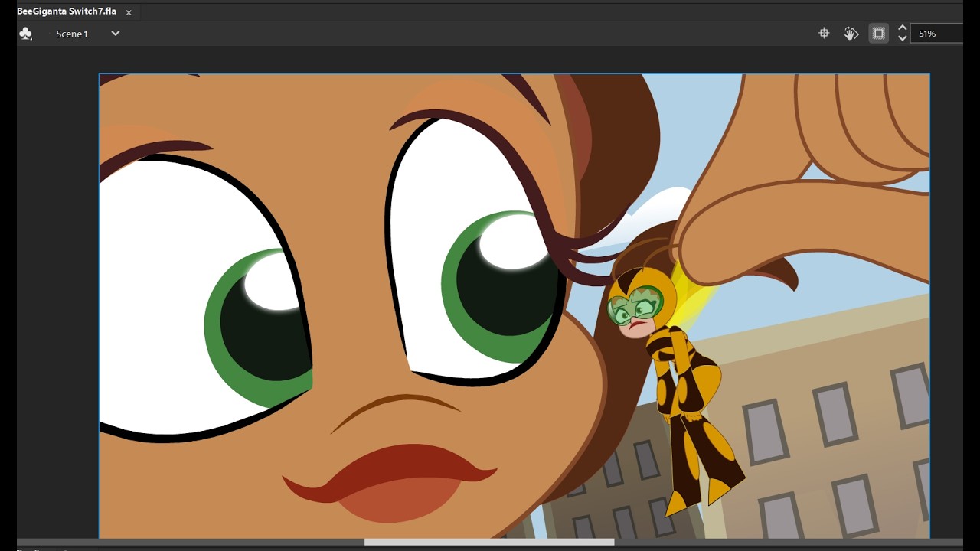The height and width of the screenshot is (551, 980).
Task: Increase zoom with up arrow
Action: coord(903,28)
